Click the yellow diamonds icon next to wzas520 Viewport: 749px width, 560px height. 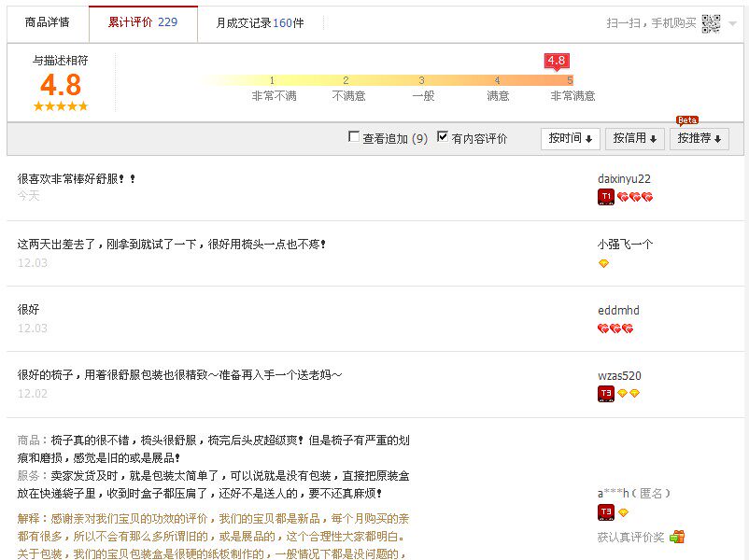click(629, 393)
